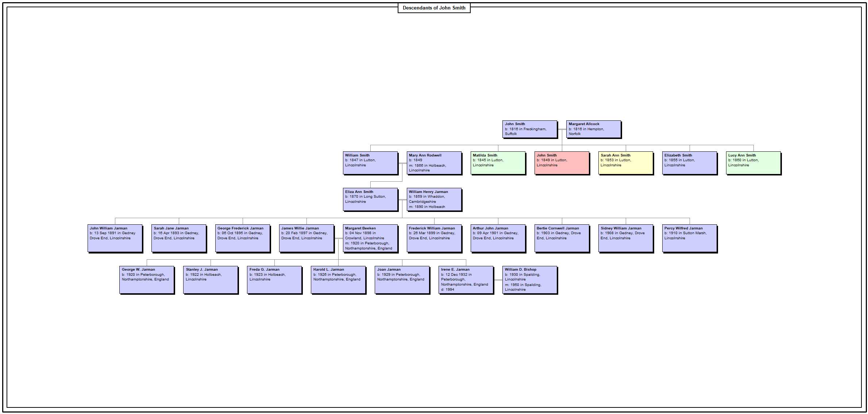
Task: Select the Irene E. Jarman box
Action: tap(466, 279)
